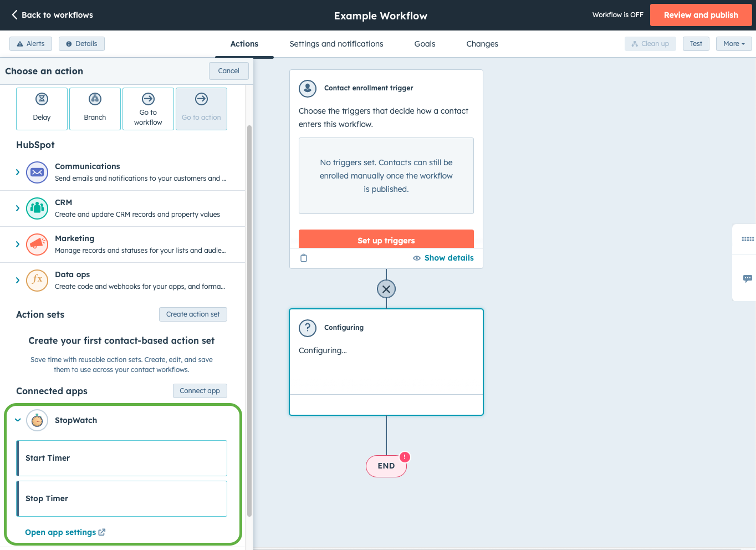Collapse the StopWatch app section
Screen dimensions: 756x550
(x=18, y=420)
